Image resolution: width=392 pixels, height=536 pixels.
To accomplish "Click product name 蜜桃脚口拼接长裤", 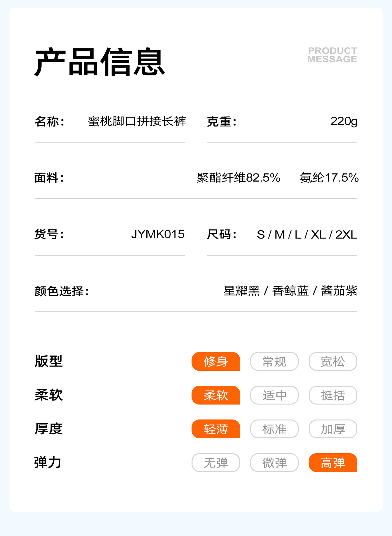I will click(x=137, y=121).
